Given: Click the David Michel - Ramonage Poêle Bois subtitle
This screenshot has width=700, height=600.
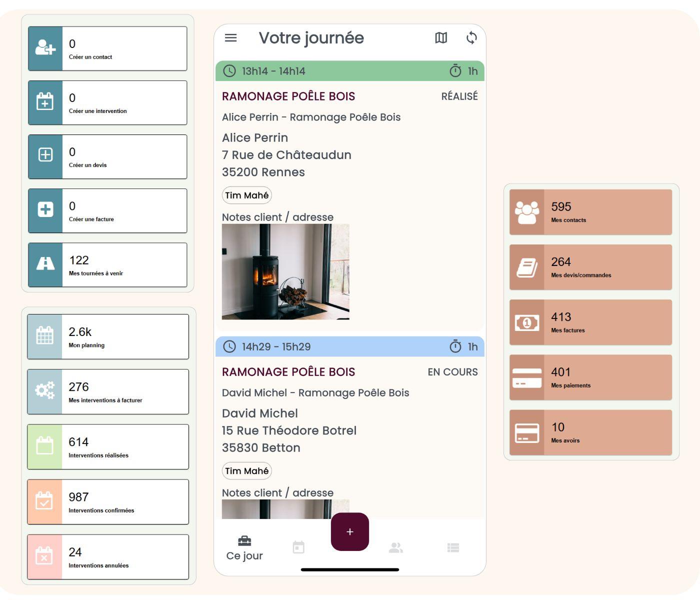Looking at the screenshot, I should click(315, 393).
